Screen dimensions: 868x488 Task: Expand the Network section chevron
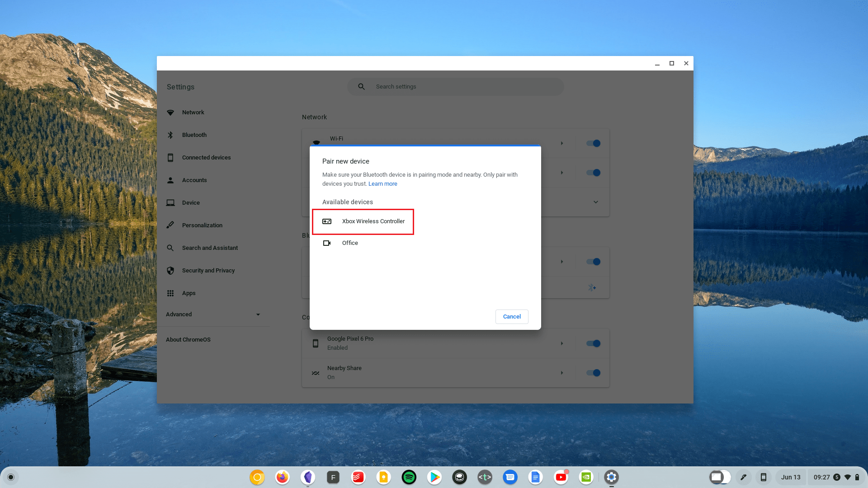coord(596,202)
